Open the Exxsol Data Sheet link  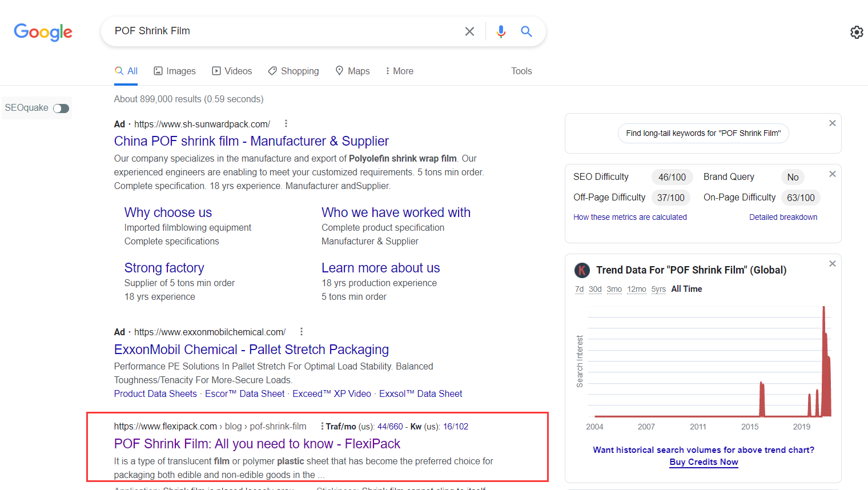[421, 393]
